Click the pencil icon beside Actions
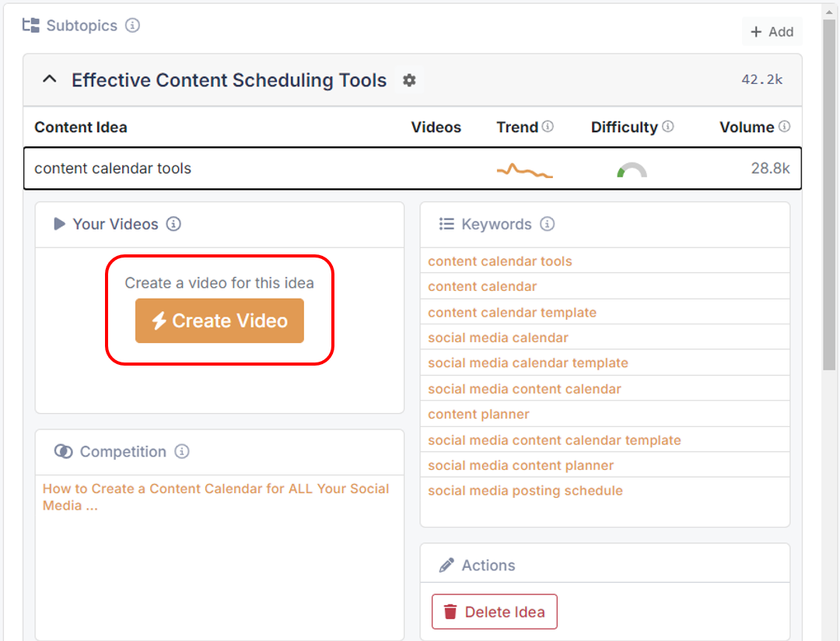The image size is (840, 641). point(446,565)
